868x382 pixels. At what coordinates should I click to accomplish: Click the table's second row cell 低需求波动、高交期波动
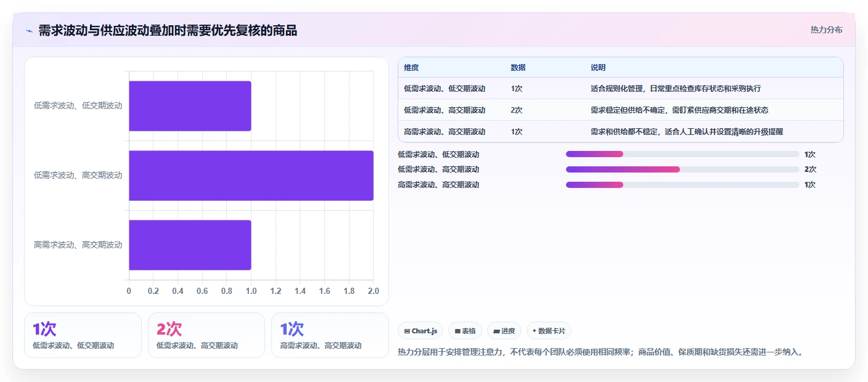point(444,110)
